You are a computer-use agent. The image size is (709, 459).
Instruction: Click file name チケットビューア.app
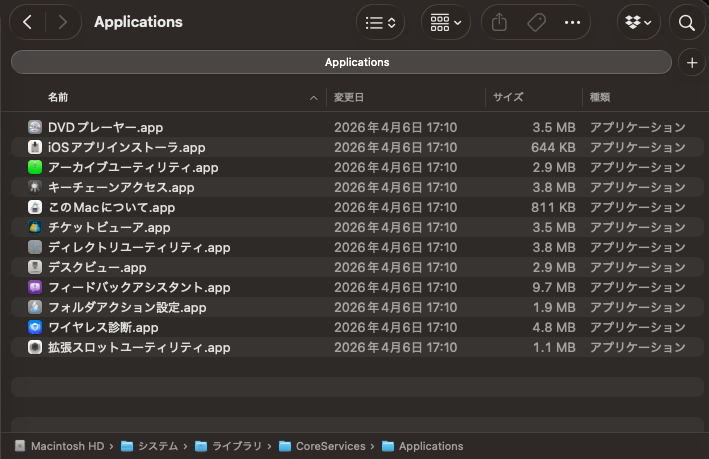coord(109,227)
